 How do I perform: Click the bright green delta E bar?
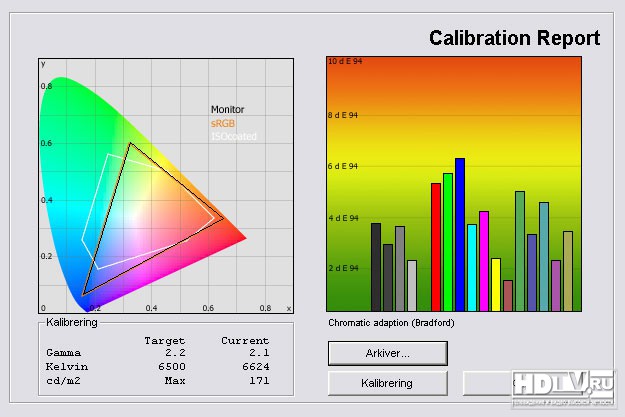(448, 242)
